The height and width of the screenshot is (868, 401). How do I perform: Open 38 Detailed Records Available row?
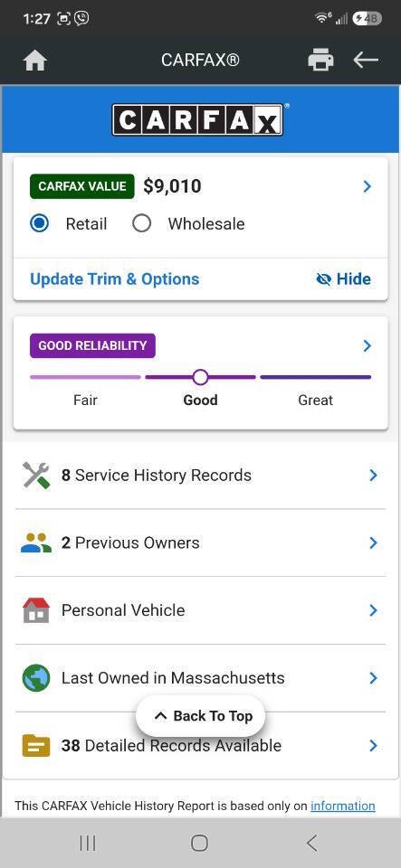point(201,746)
